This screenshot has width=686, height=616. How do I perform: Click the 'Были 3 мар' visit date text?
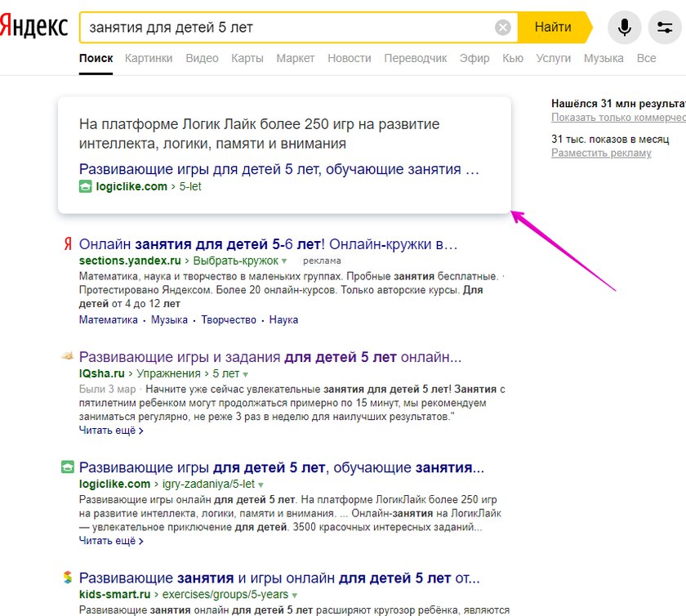107,389
